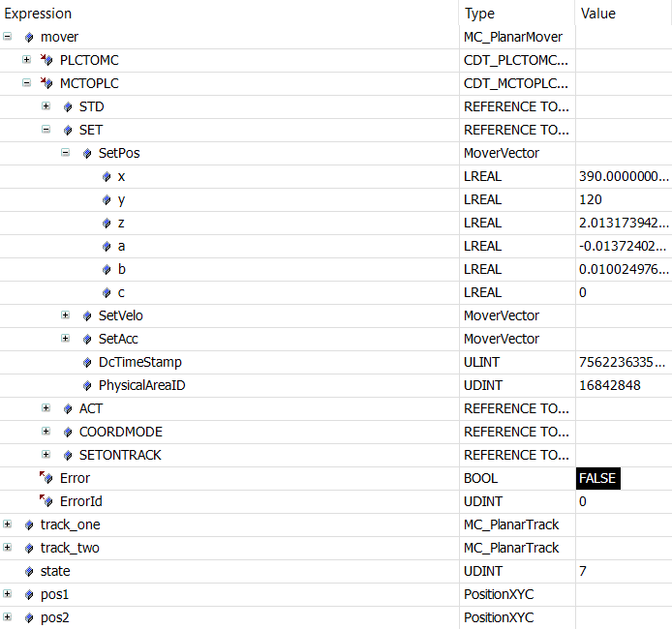672x629 pixels.
Task: Select the x value cell 390.0000000
Action: 624,176
